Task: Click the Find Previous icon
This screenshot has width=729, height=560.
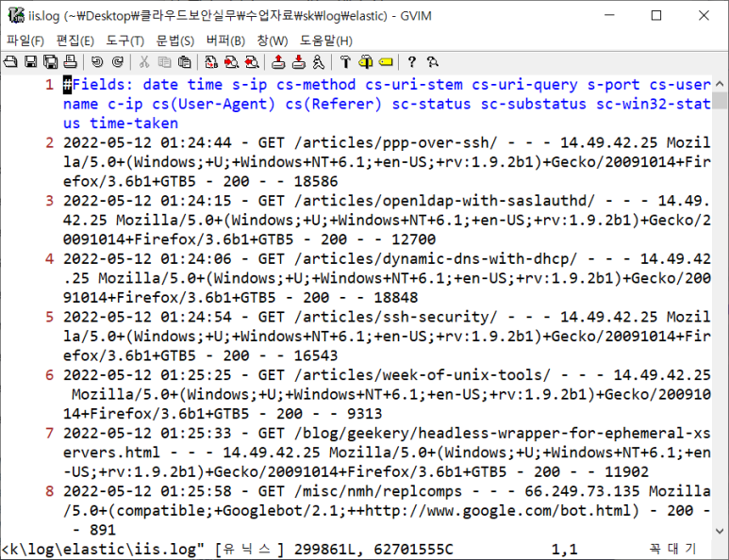Action: pyautogui.click(x=252, y=62)
